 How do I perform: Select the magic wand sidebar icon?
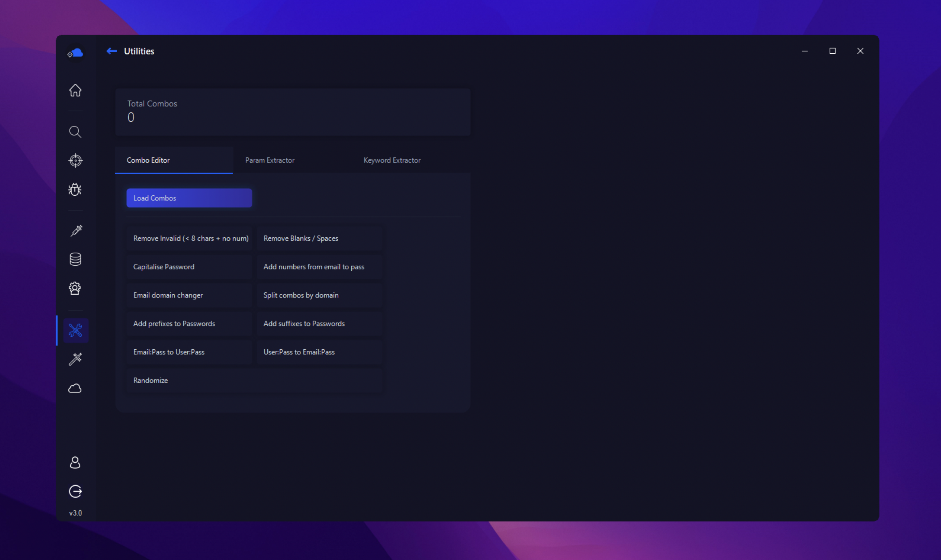click(x=75, y=359)
